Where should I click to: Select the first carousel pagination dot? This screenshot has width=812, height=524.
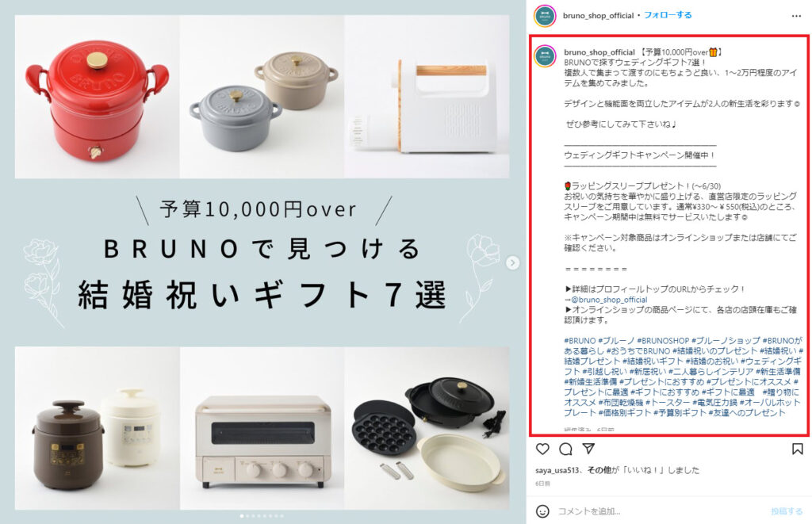coord(242,516)
